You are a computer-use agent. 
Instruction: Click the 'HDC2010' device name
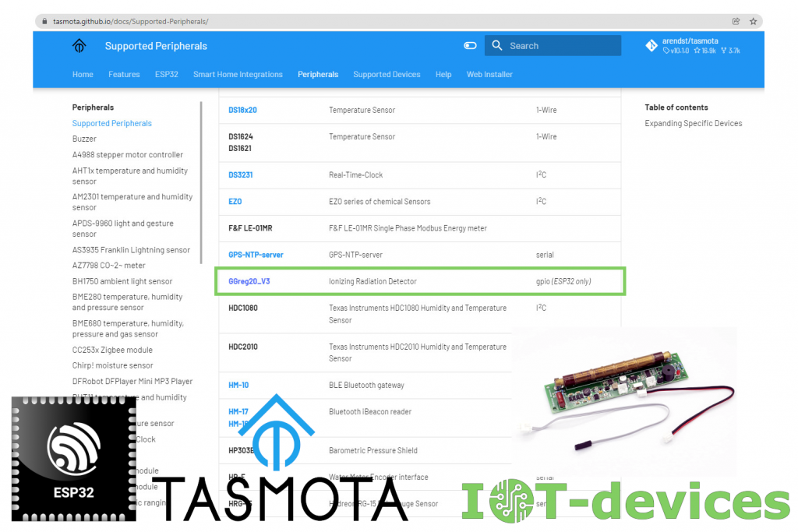pos(243,347)
